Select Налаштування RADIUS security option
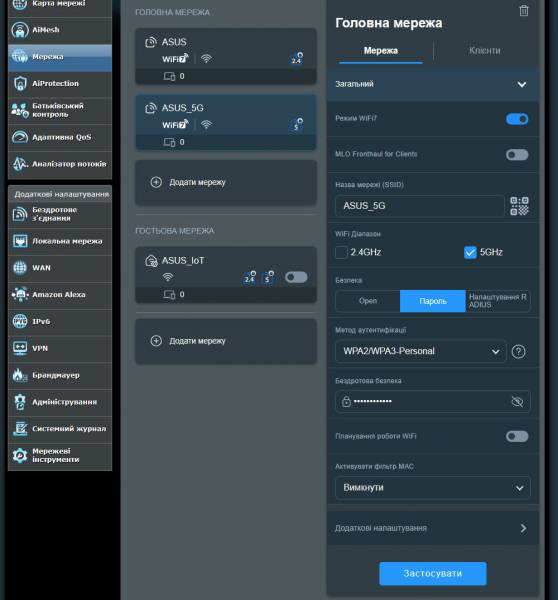558x600 pixels. (x=498, y=301)
